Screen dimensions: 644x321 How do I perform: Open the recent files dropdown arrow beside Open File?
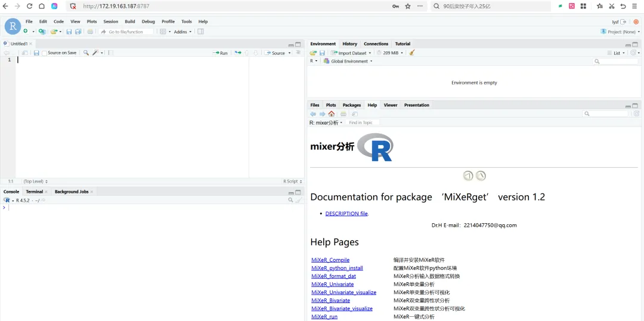[x=61, y=32]
